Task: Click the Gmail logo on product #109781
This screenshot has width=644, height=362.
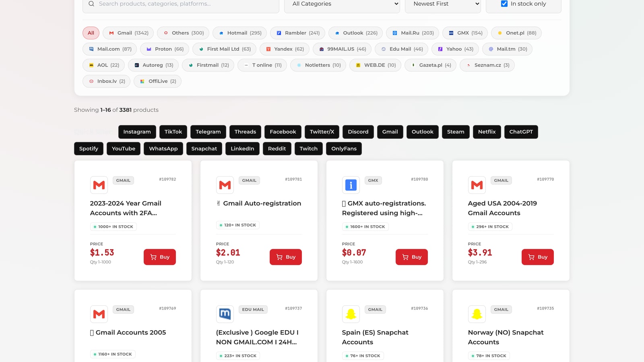Action: coord(225,185)
